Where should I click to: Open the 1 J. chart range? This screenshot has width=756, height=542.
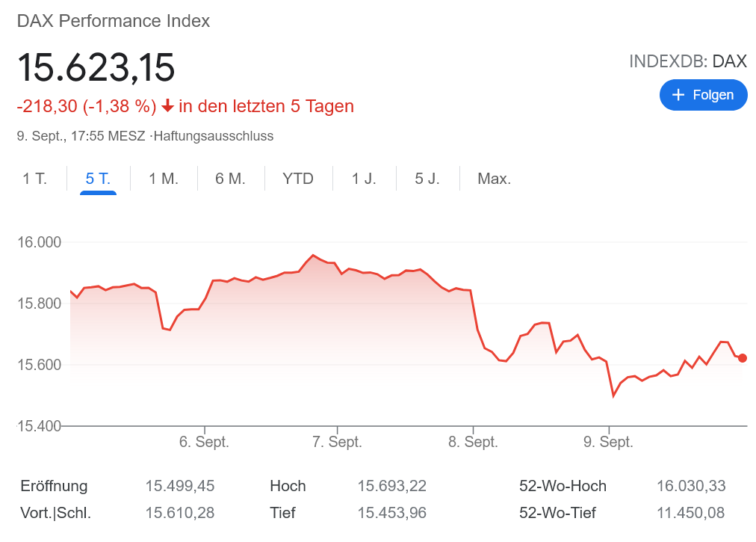point(365,179)
